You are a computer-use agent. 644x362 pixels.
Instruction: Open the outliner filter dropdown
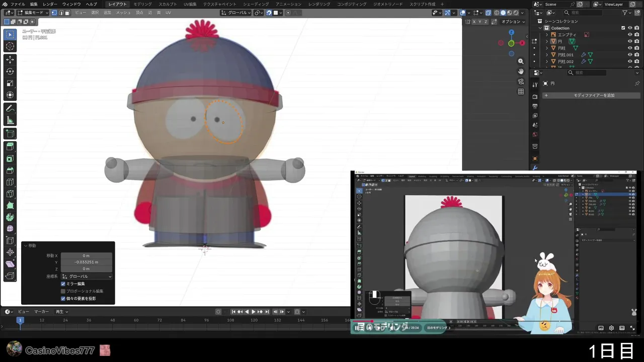click(626, 13)
